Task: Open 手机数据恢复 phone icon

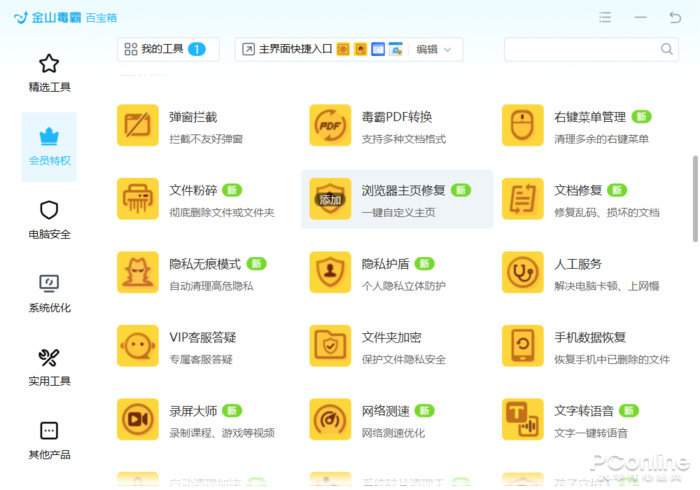Action: pos(522,346)
